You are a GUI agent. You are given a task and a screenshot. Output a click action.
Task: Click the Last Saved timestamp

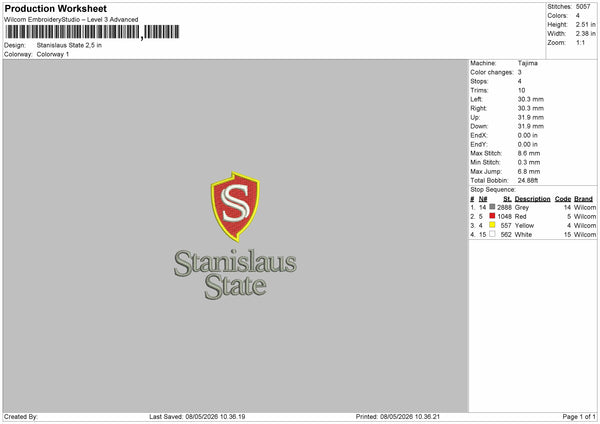tap(197, 416)
